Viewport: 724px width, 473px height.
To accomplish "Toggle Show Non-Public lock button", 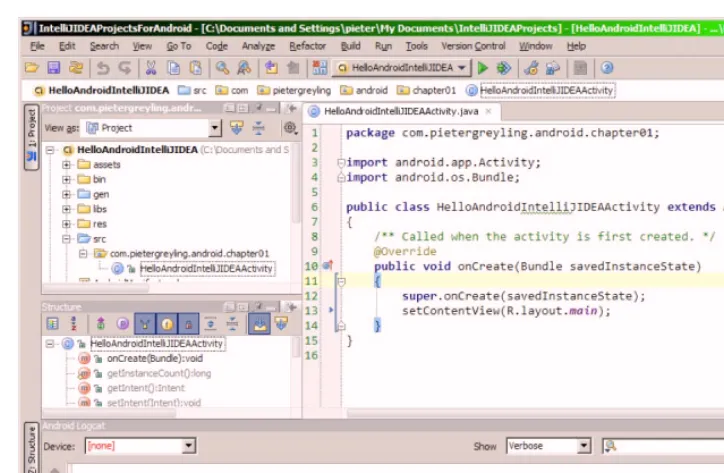I will point(188,324).
